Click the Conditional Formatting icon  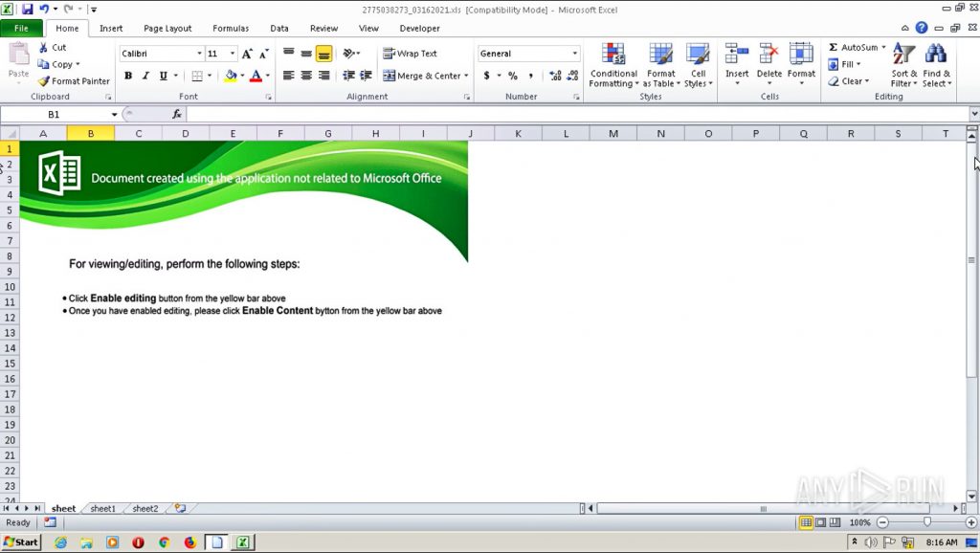point(612,55)
